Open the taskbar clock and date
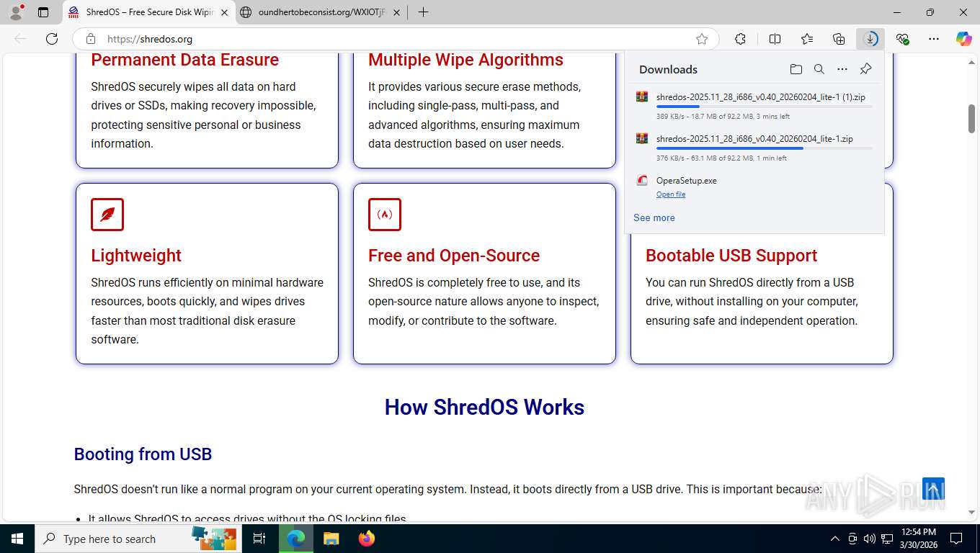 point(918,539)
